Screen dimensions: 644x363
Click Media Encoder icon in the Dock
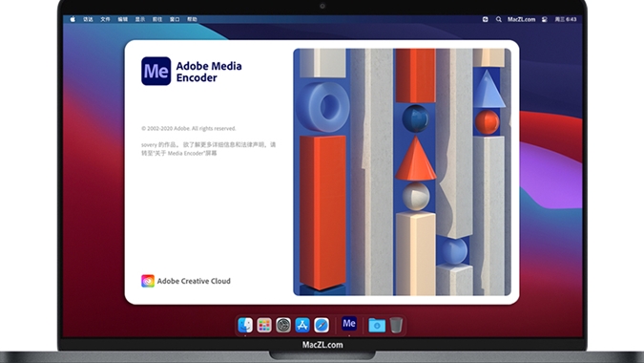point(349,324)
